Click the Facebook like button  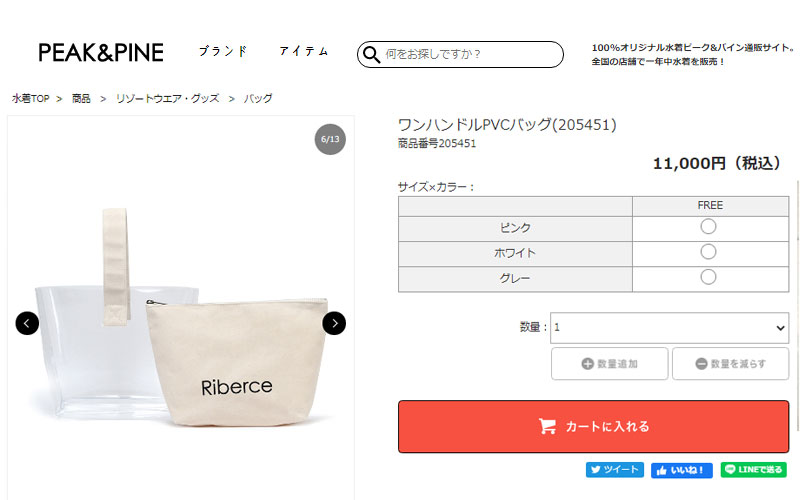coord(681,469)
